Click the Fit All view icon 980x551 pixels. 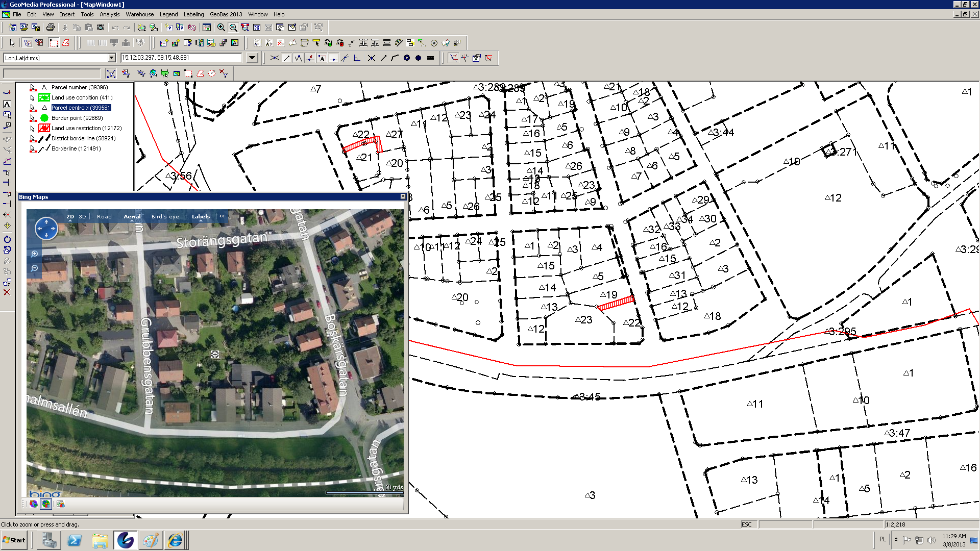tap(257, 28)
